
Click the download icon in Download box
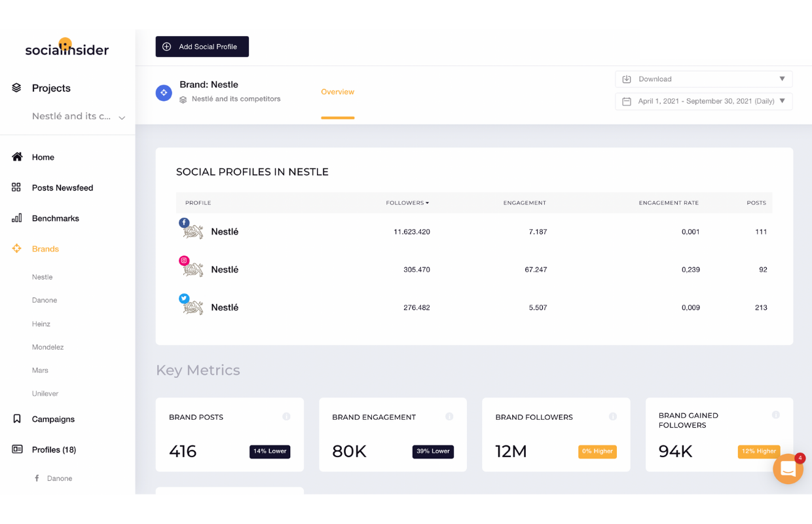[x=627, y=79]
